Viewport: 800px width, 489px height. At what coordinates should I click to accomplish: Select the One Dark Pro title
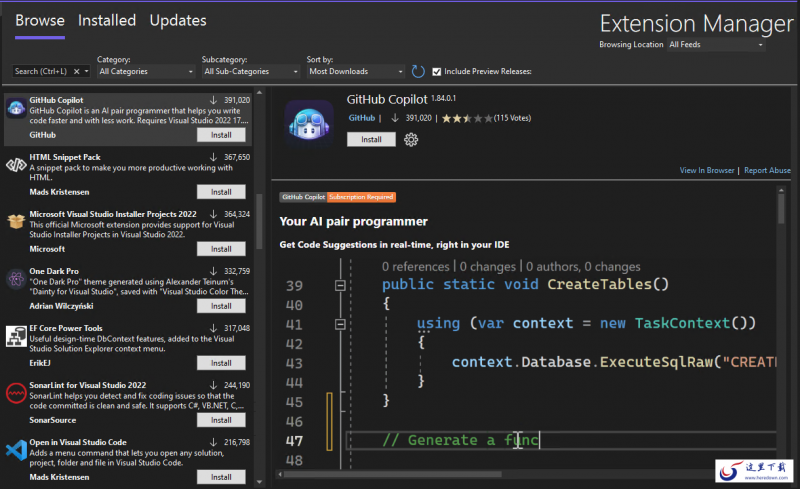pyautogui.click(x=54, y=271)
